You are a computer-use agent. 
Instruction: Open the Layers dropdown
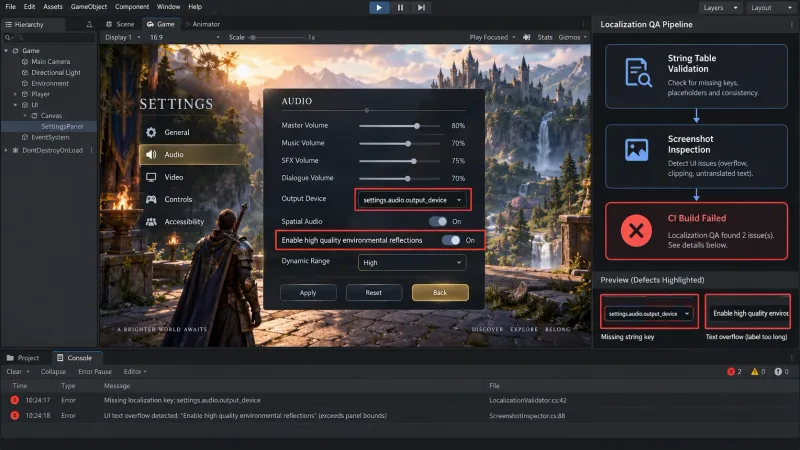coord(720,8)
